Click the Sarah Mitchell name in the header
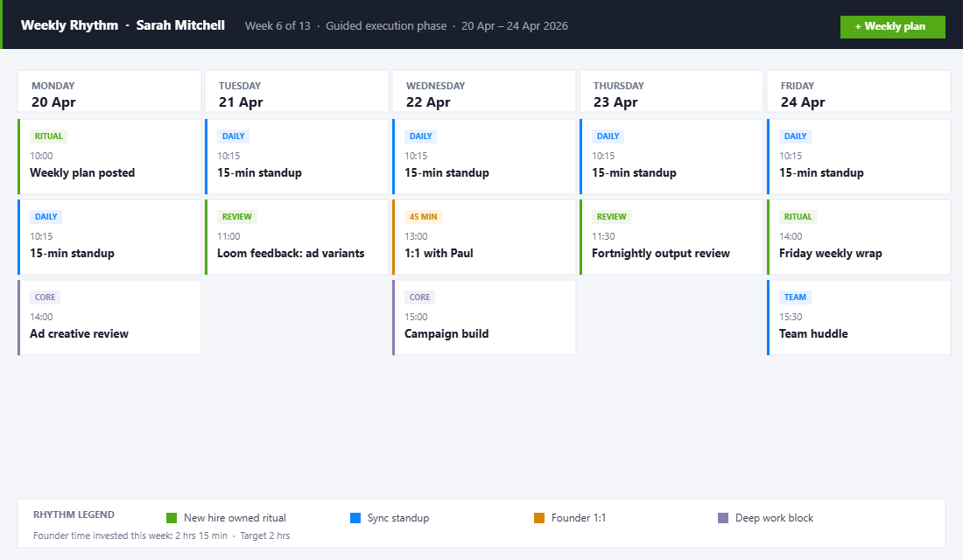Image resolution: width=963 pixels, height=560 pixels. (x=180, y=25)
